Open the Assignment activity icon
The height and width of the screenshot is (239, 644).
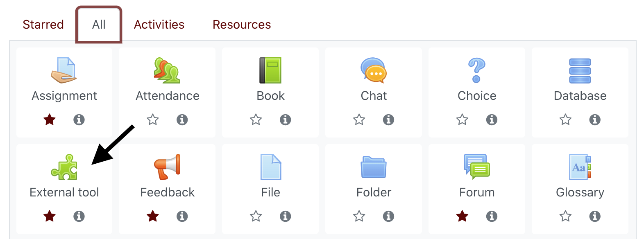point(64,70)
